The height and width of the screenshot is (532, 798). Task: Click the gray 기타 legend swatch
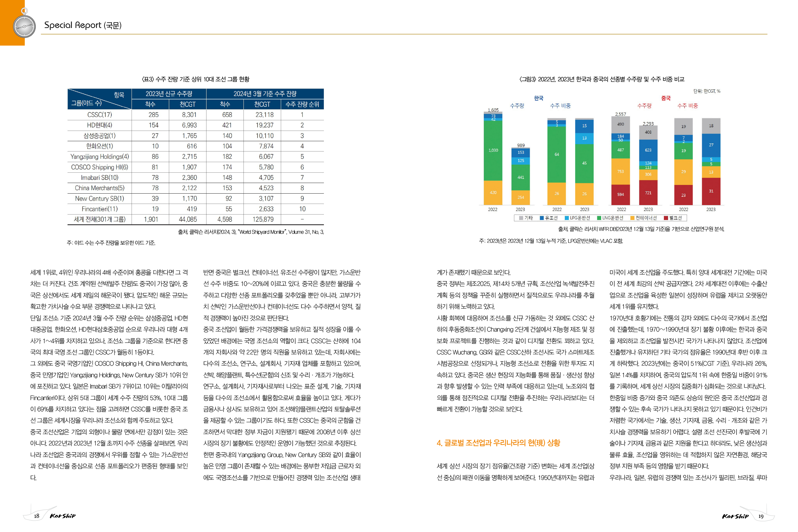click(521, 218)
